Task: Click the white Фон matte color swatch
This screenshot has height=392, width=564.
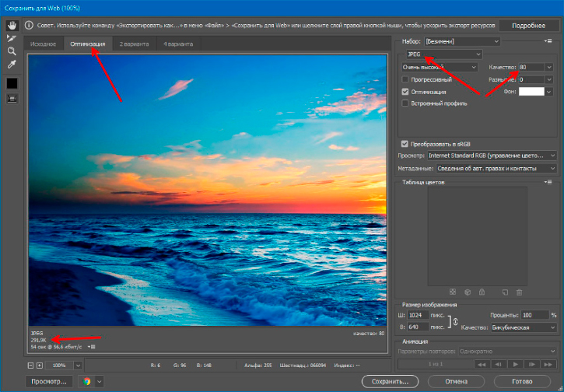Action: click(532, 92)
